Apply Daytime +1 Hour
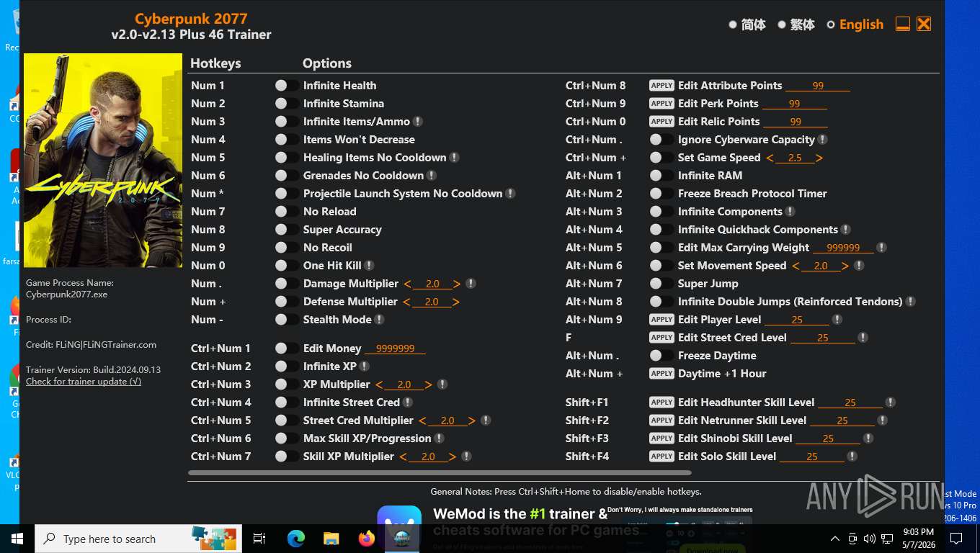 click(x=661, y=373)
